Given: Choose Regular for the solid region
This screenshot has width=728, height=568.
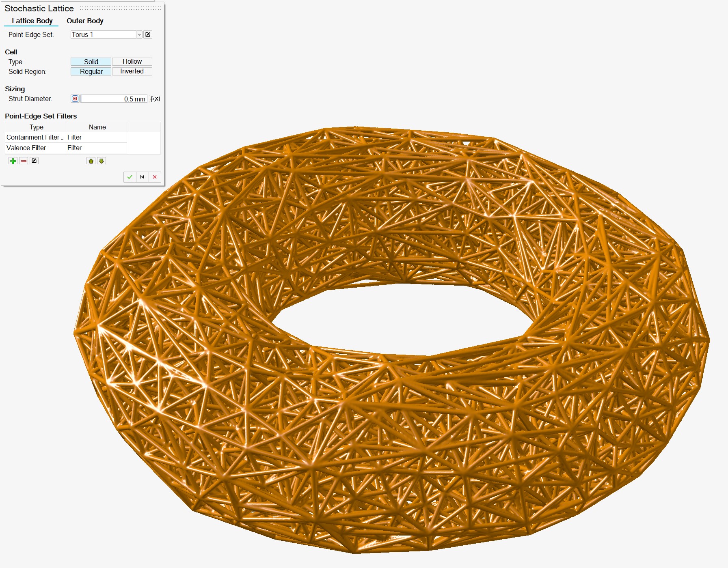Looking at the screenshot, I should [91, 71].
